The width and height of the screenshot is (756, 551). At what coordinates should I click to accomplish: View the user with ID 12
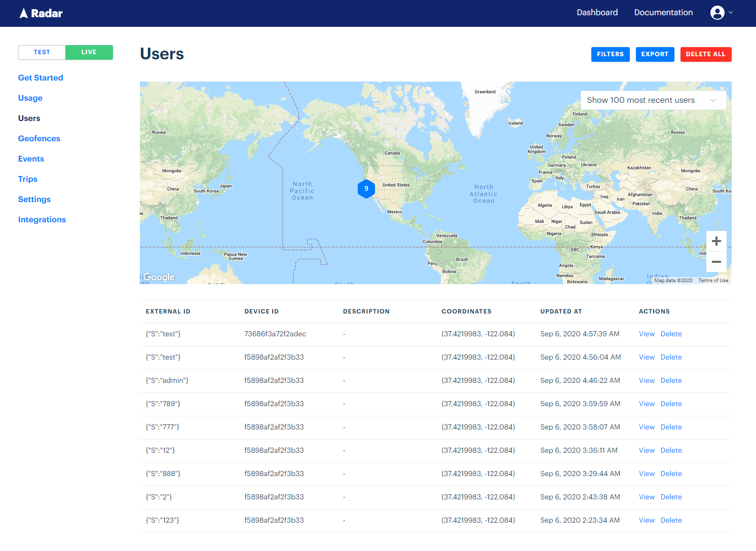click(x=647, y=450)
